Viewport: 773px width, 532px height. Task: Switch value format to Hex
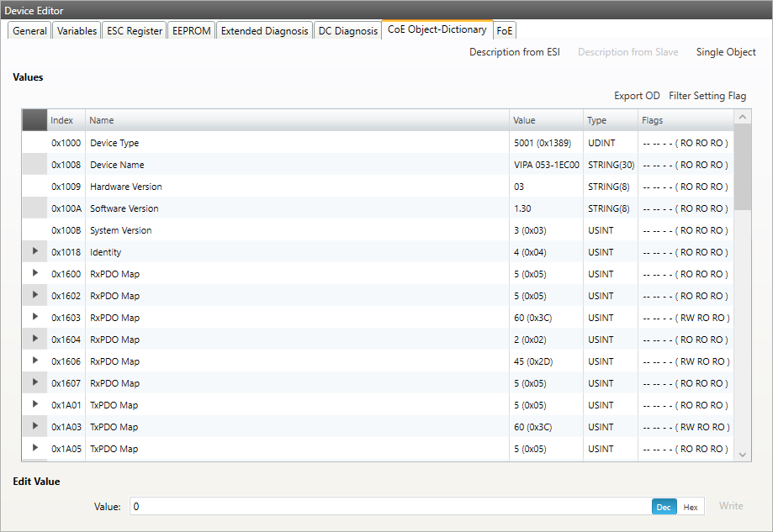690,507
